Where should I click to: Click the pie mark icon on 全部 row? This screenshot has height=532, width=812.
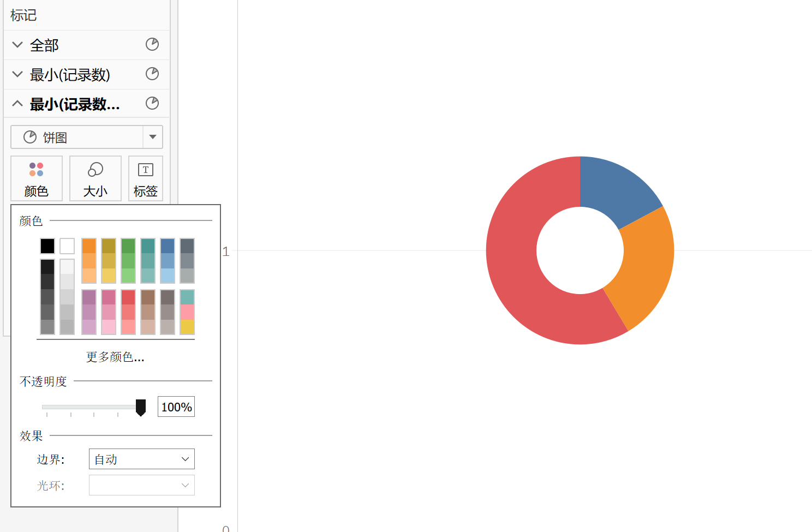(x=152, y=44)
